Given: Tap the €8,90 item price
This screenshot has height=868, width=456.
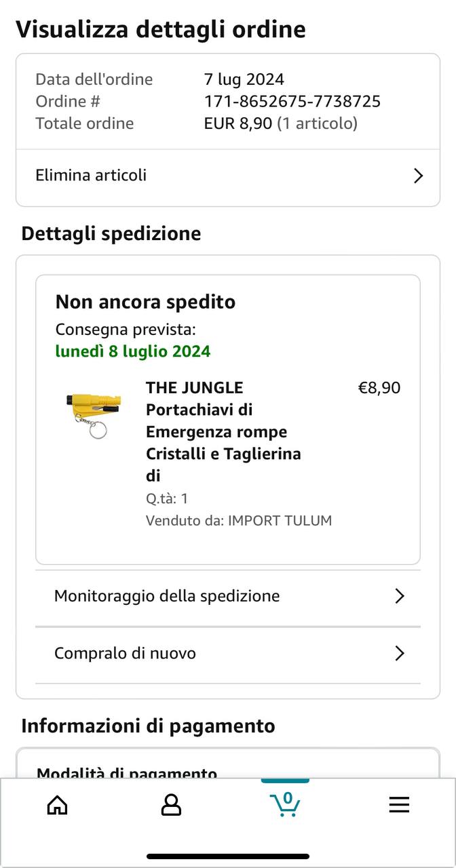Looking at the screenshot, I should [x=379, y=388].
